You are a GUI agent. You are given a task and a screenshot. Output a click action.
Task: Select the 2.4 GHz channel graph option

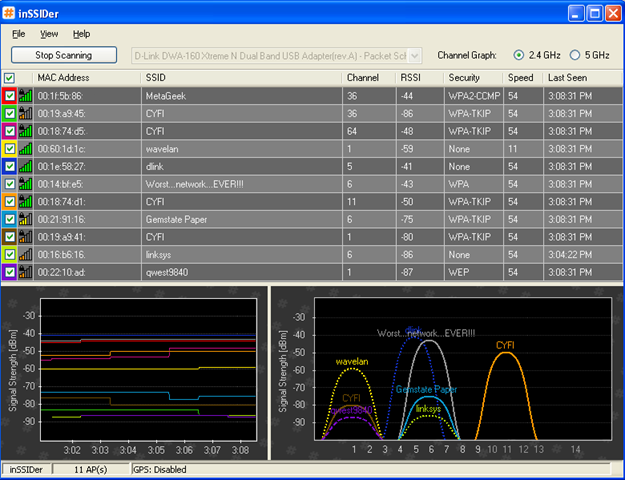click(518, 55)
